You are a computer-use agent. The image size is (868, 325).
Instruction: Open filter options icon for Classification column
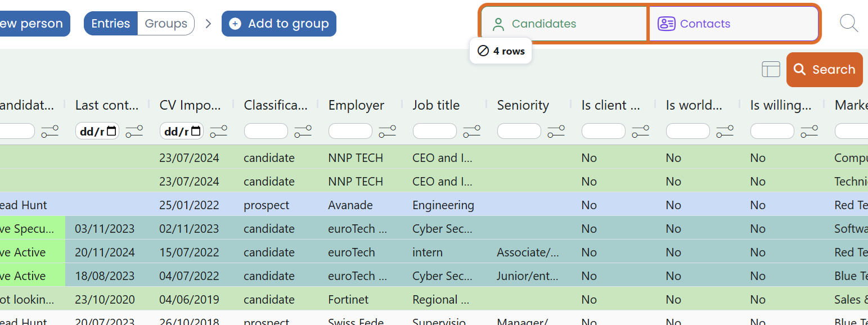[x=303, y=132]
